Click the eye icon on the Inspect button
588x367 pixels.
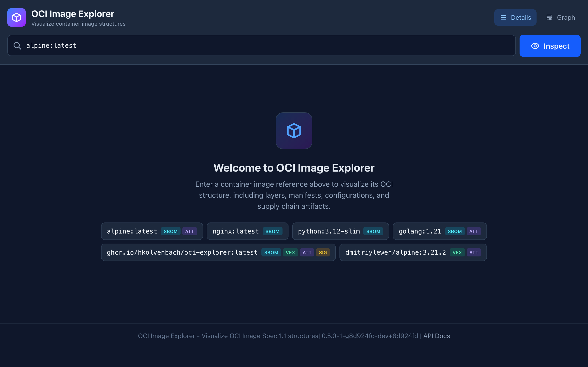pyautogui.click(x=535, y=46)
